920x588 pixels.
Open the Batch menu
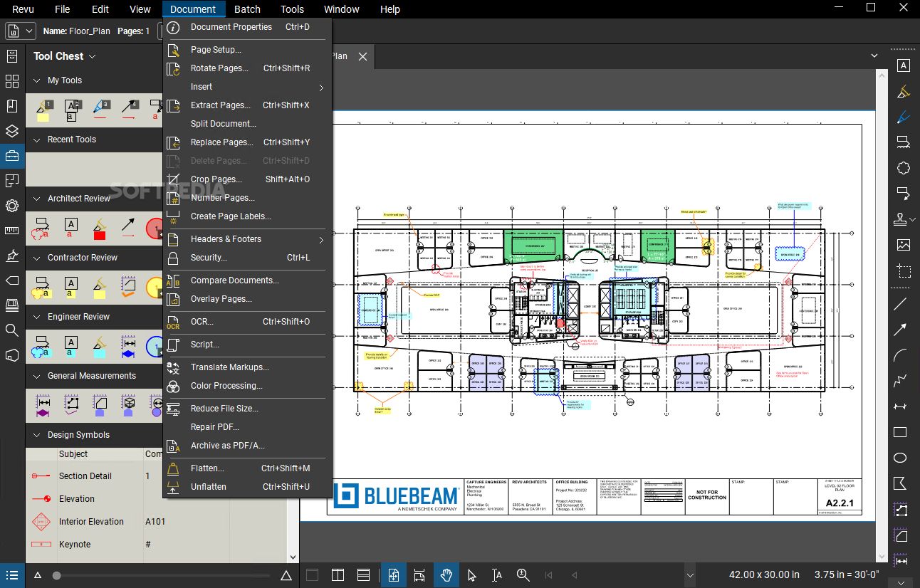point(247,9)
